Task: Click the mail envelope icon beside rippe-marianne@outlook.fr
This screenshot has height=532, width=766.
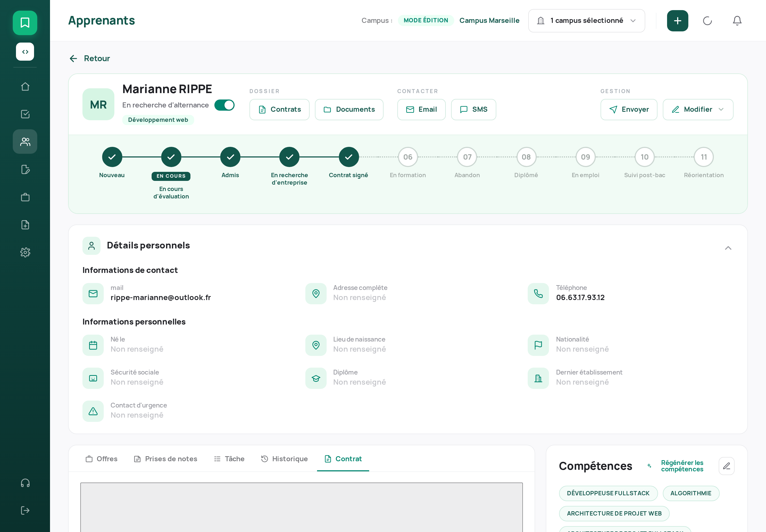Action: pos(93,293)
